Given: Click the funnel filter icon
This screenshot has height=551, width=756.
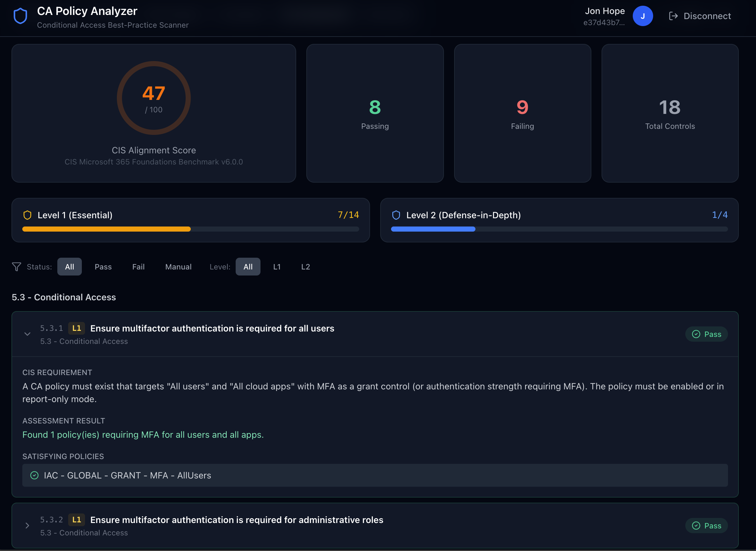Looking at the screenshot, I should click(16, 267).
